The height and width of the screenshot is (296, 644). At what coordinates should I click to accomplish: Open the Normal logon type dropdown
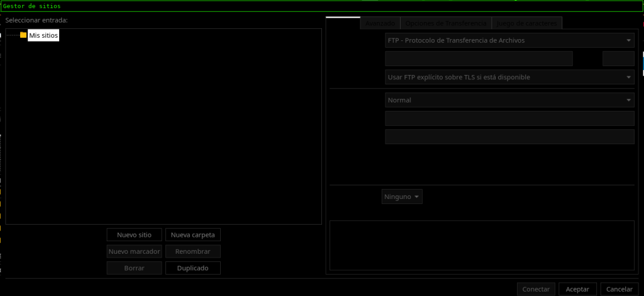(509, 100)
